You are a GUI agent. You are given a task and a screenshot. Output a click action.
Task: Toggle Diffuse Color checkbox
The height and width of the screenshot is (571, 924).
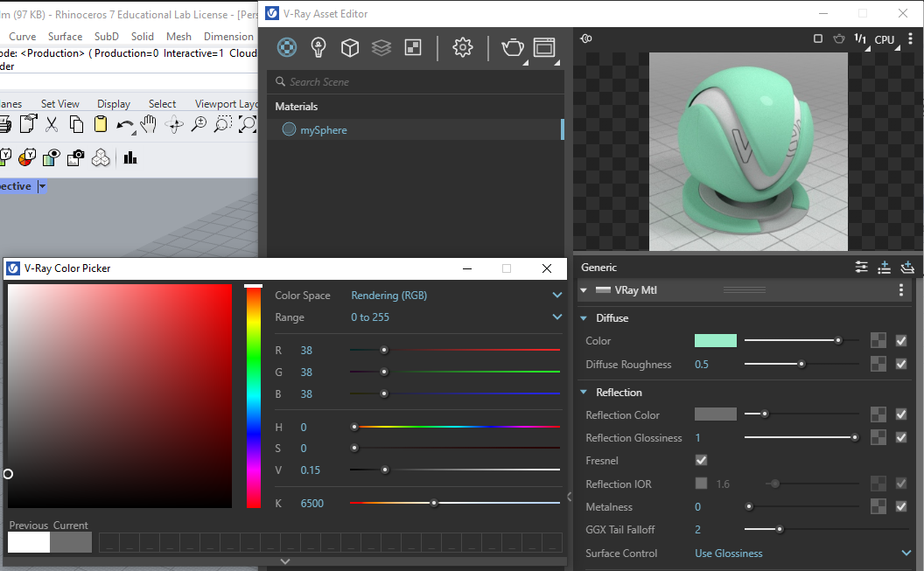[x=901, y=340]
